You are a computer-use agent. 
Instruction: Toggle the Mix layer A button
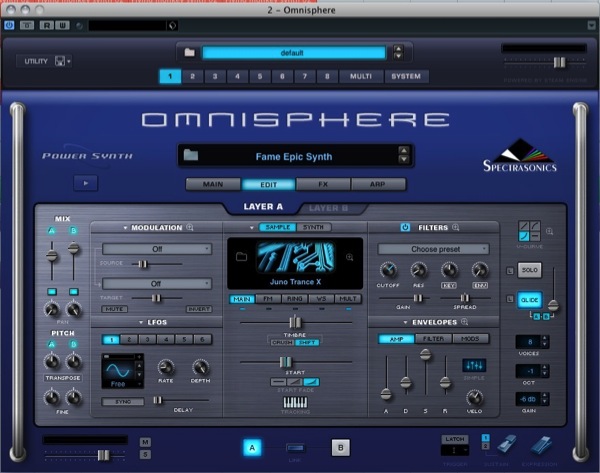pyautogui.click(x=51, y=230)
